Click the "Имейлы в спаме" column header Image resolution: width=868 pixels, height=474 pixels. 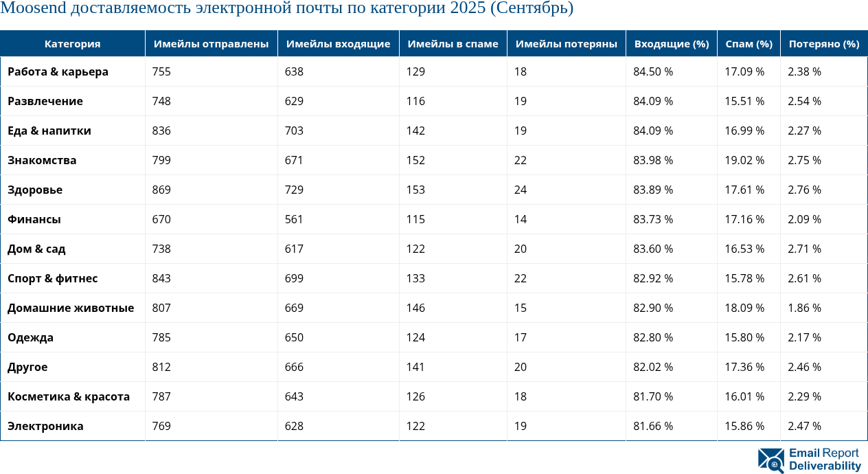453,43
